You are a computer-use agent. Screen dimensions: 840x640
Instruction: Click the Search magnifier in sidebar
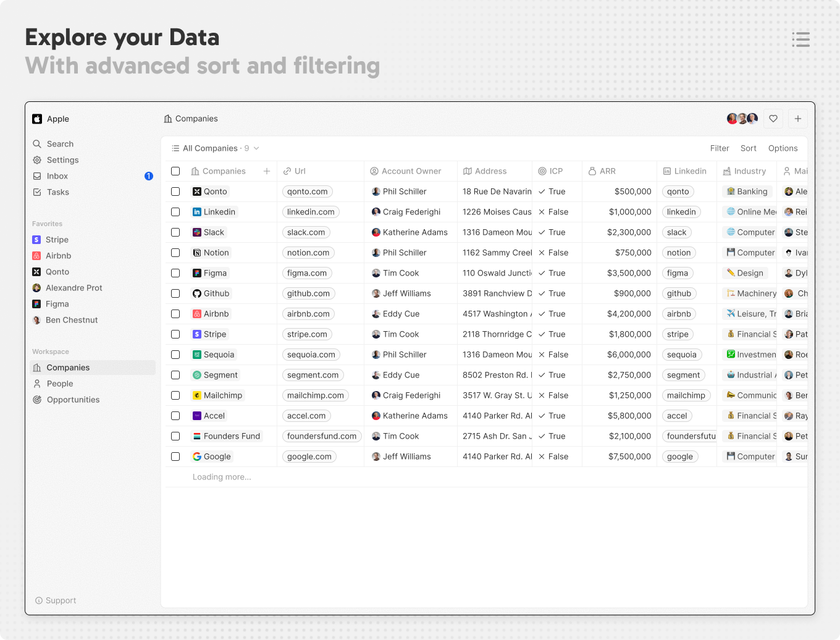coord(37,144)
